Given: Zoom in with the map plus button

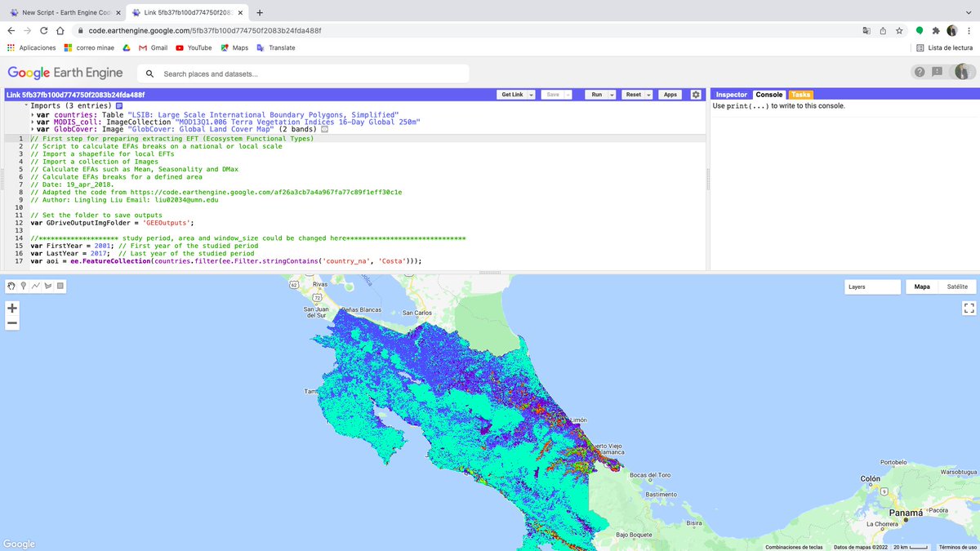Looking at the screenshot, I should tap(12, 309).
